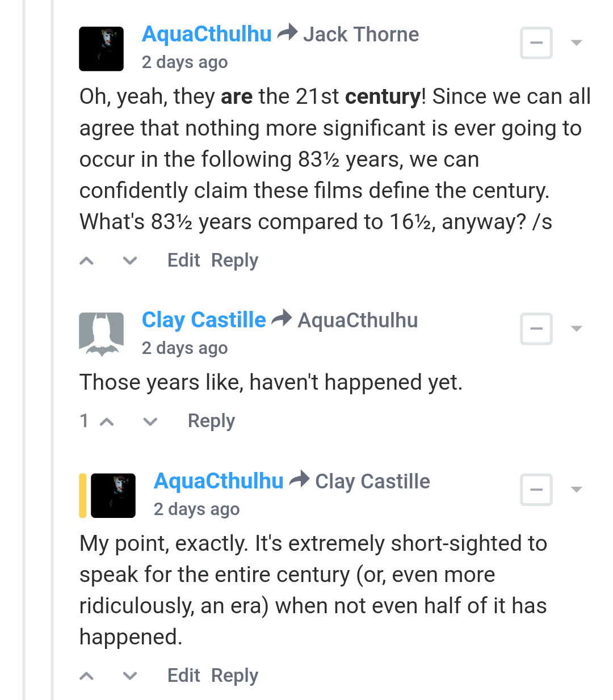Upvote the last AquaCthulhu comment "My point, exactly"

pyautogui.click(x=86, y=676)
